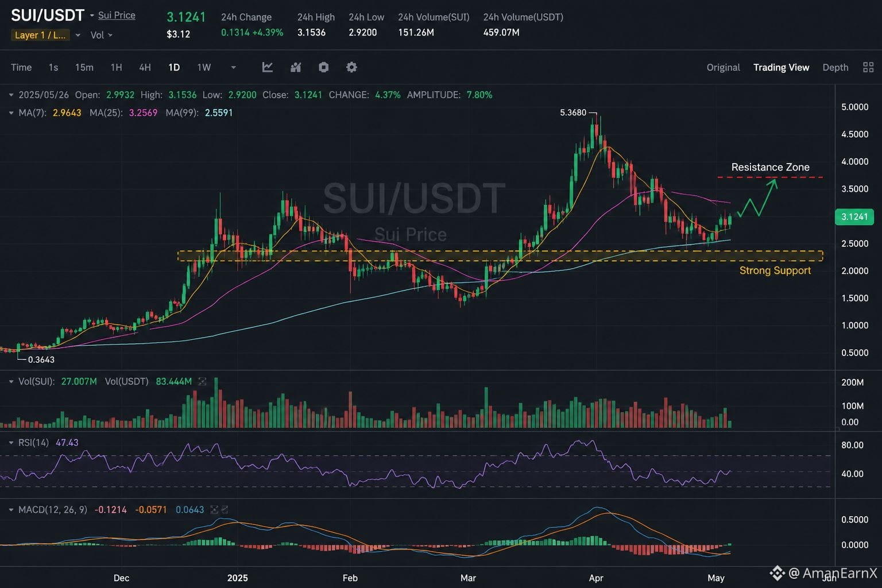Click the second small icon after MACD values

pyautogui.click(x=225, y=509)
